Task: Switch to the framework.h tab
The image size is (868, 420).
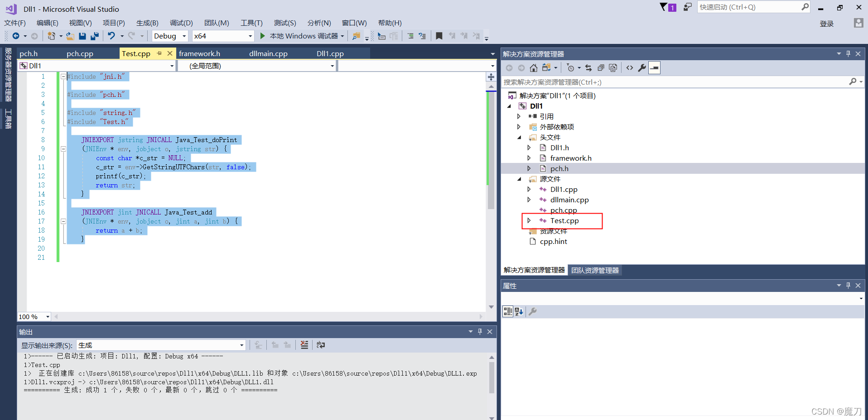Action: point(199,53)
